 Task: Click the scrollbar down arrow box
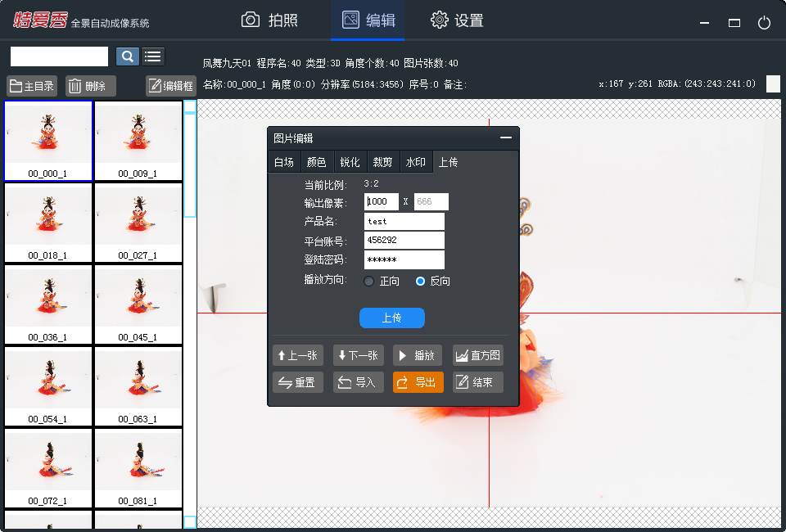[190, 522]
